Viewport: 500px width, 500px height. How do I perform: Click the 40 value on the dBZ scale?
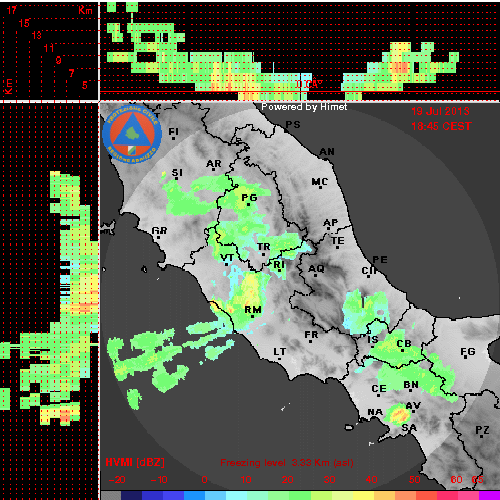tap(371, 480)
